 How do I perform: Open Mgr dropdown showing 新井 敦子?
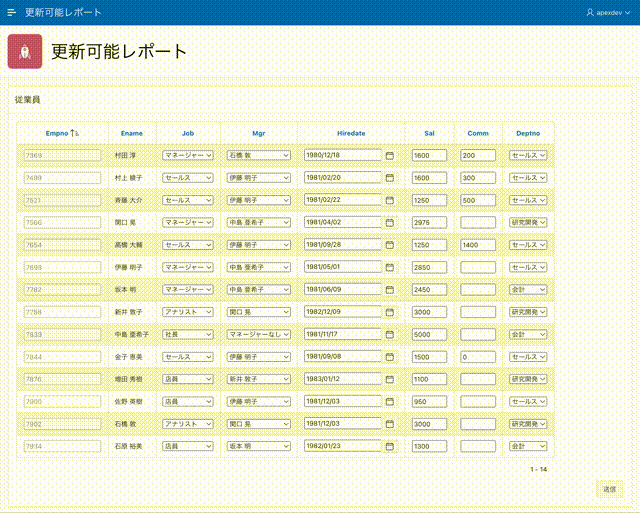(x=259, y=379)
